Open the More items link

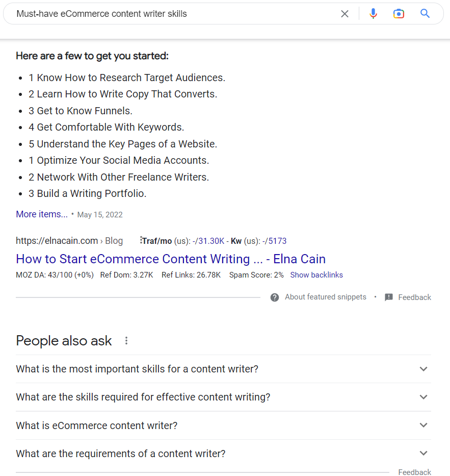tap(41, 214)
